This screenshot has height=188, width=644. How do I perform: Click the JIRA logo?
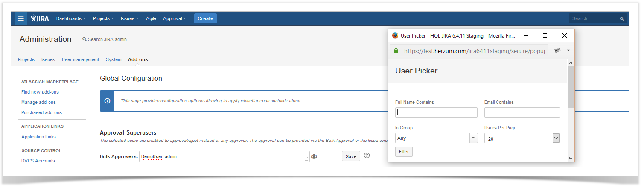click(40, 18)
